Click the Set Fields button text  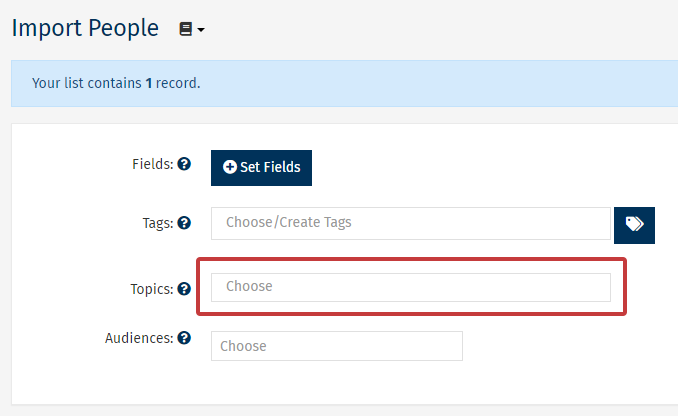(x=270, y=167)
